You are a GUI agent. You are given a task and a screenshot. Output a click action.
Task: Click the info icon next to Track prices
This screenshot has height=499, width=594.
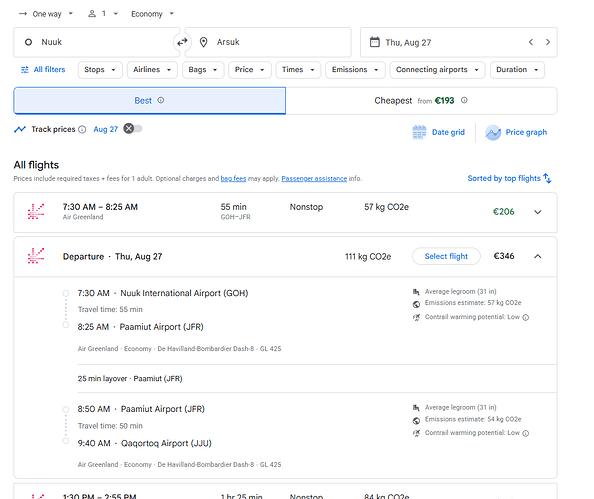(82, 130)
